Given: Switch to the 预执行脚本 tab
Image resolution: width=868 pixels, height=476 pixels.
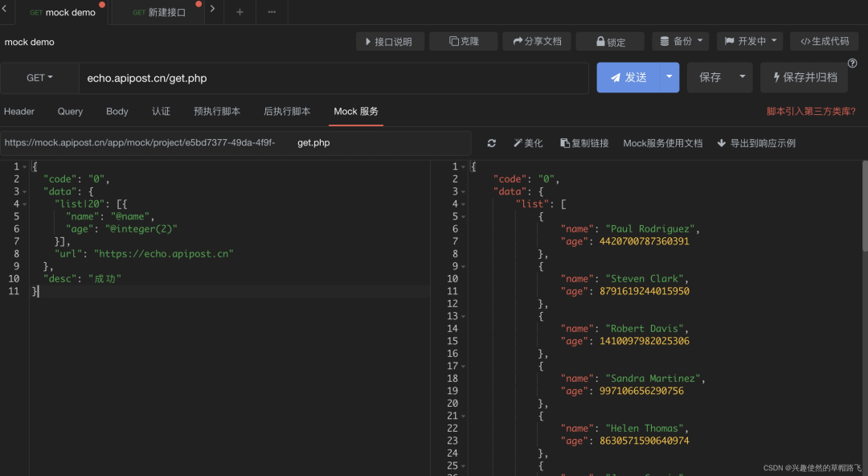Looking at the screenshot, I should click(x=217, y=112).
